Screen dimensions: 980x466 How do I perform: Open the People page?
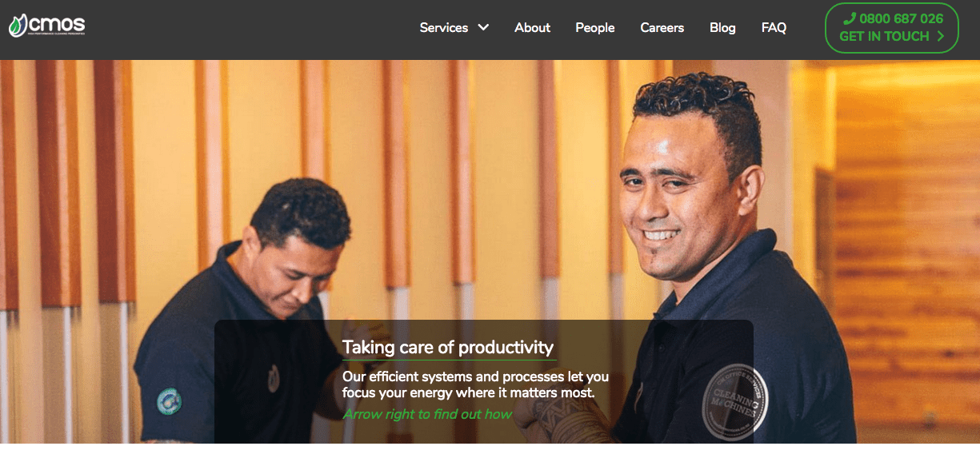[595, 27]
